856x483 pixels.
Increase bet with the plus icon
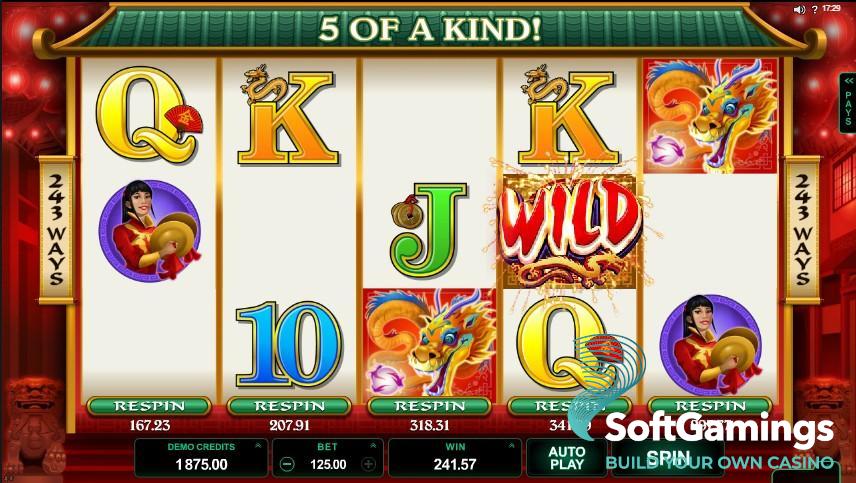[x=369, y=464]
